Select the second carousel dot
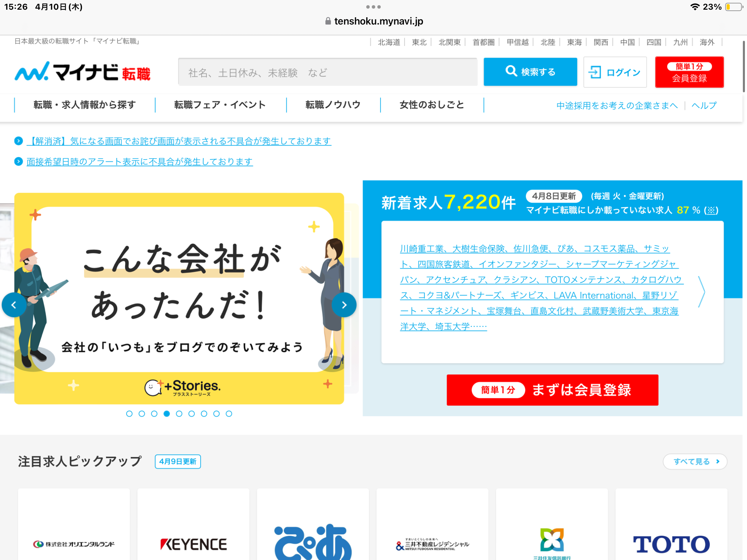The width and height of the screenshot is (747, 560). [x=142, y=413]
